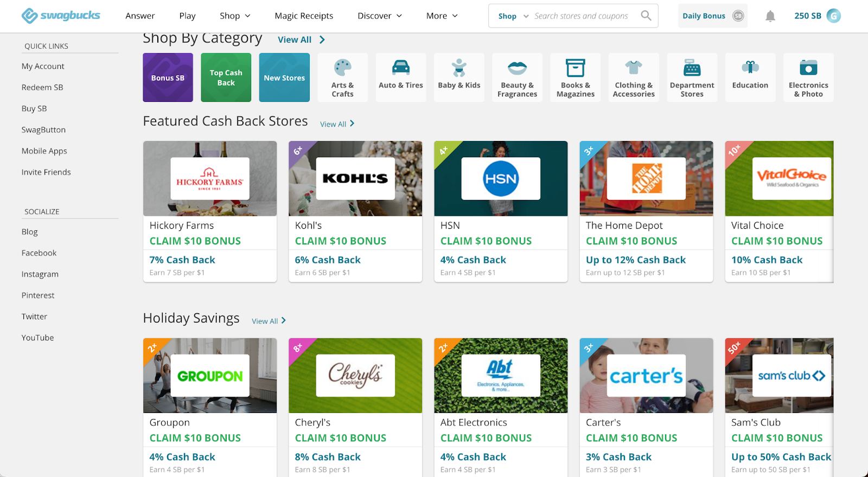Select the Arts & Crafts category
Screen dimensions: 868x477
tap(343, 78)
